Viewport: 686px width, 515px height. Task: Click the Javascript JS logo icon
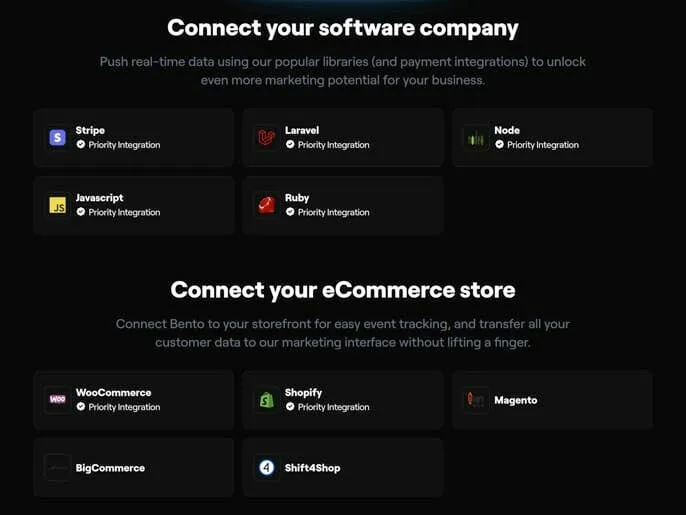[58, 205]
